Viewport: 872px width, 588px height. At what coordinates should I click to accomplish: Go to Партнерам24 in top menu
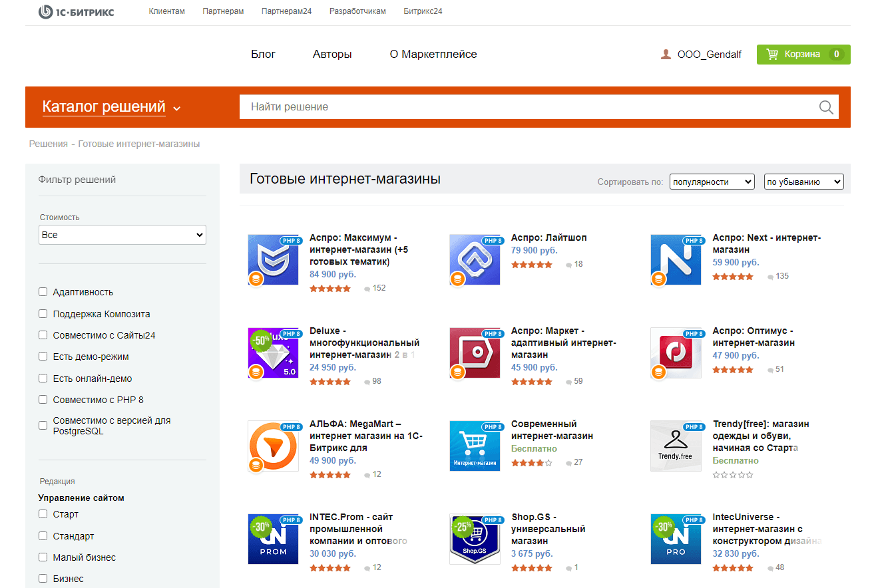click(287, 11)
